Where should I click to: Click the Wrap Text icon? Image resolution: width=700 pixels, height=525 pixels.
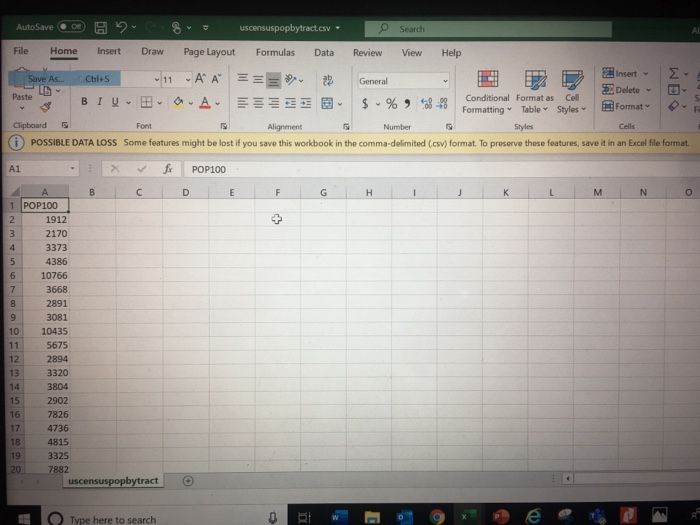click(x=328, y=80)
